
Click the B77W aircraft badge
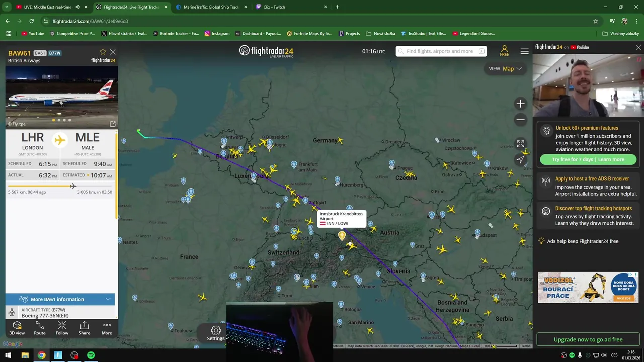pyautogui.click(x=55, y=53)
